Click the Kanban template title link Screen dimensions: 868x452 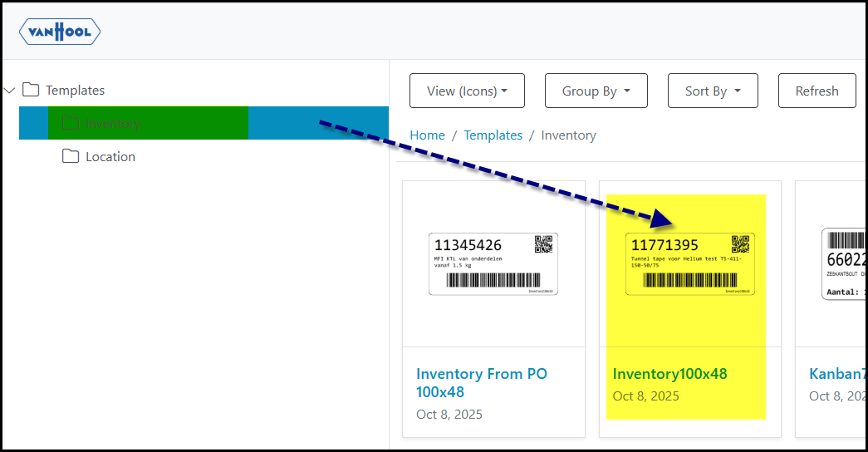(x=836, y=374)
